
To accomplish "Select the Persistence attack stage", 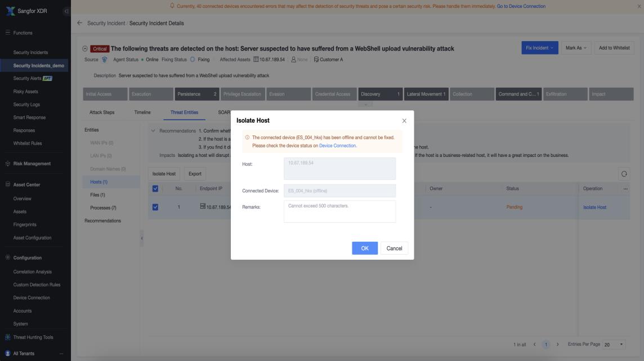I will (x=196, y=94).
